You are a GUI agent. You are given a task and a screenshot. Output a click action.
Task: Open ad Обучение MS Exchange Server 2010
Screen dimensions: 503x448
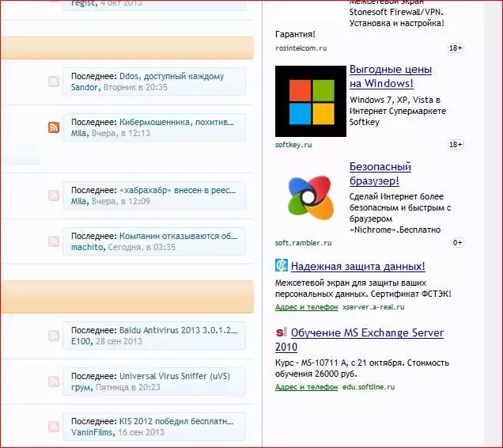coord(359,340)
